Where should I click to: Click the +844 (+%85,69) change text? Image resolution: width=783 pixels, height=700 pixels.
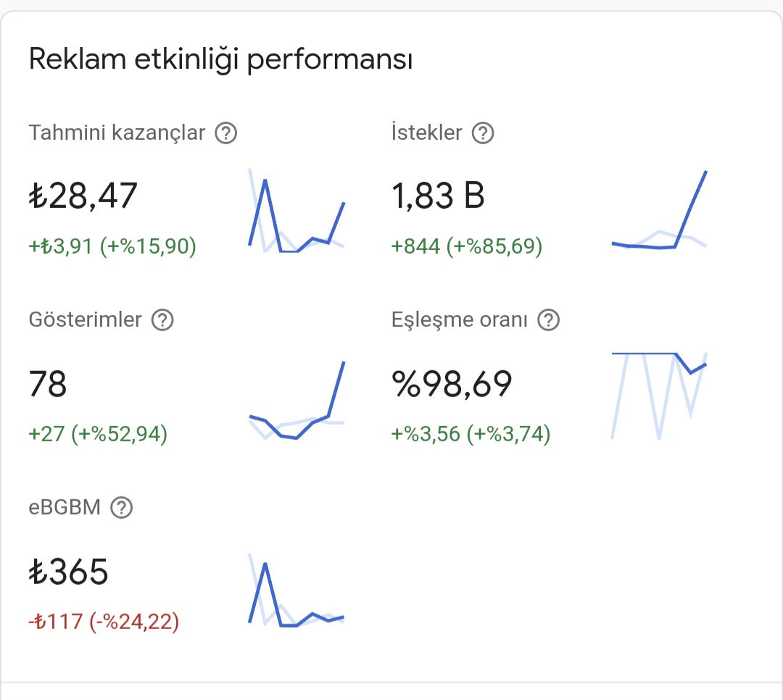466,246
